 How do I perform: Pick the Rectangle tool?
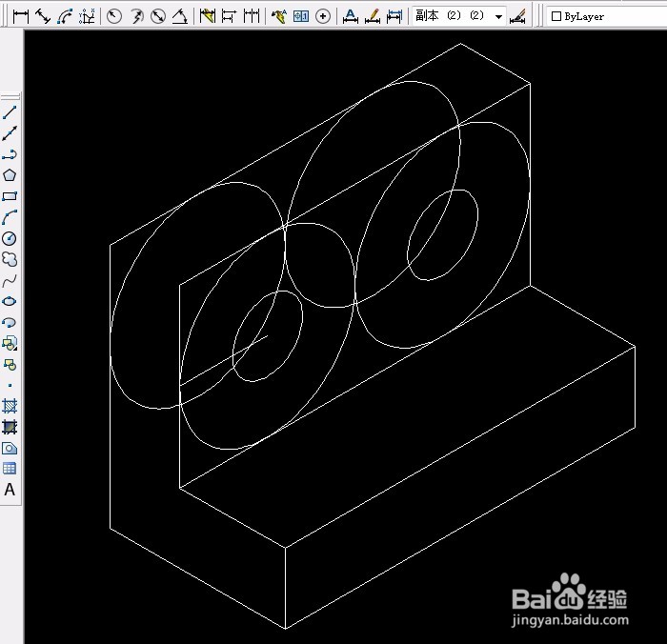click(10, 196)
